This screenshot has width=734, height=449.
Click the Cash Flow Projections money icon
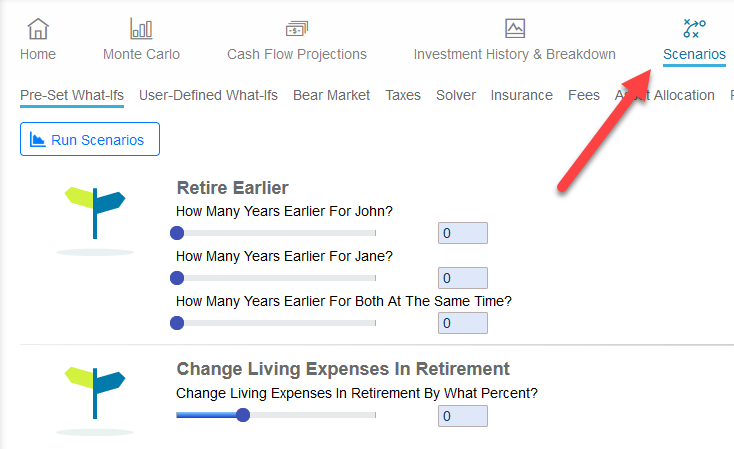tap(296, 28)
